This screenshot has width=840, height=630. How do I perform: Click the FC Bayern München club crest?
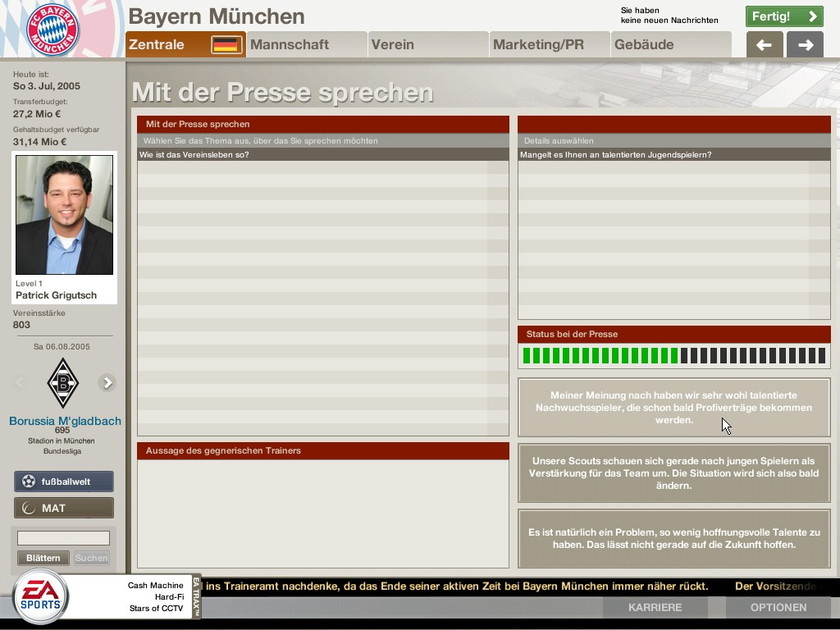tap(52, 30)
